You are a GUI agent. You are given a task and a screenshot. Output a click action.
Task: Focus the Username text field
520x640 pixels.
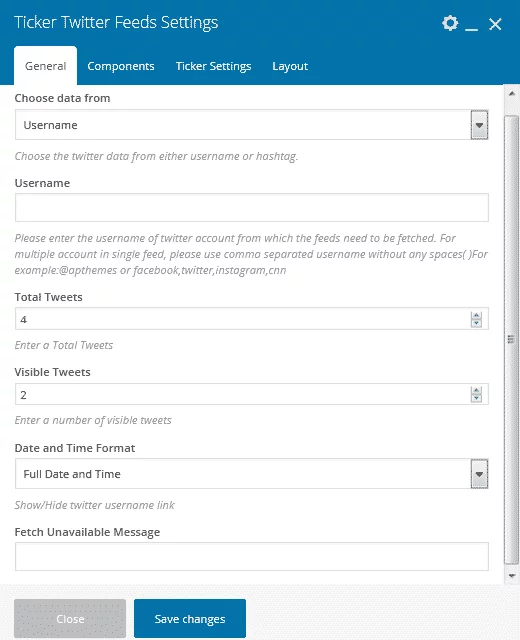coord(251,208)
